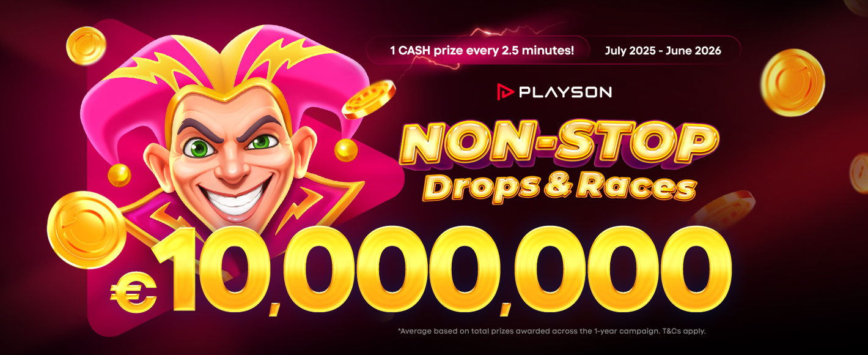
Task: Click the 'July 2025 - June 2026' date label
Action: coord(663,50)
